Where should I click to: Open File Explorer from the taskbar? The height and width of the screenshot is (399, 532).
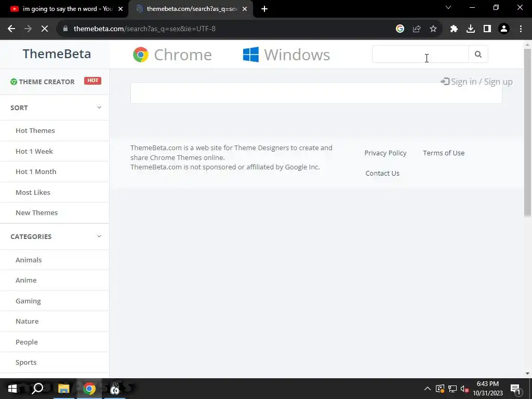click(63, 389)
